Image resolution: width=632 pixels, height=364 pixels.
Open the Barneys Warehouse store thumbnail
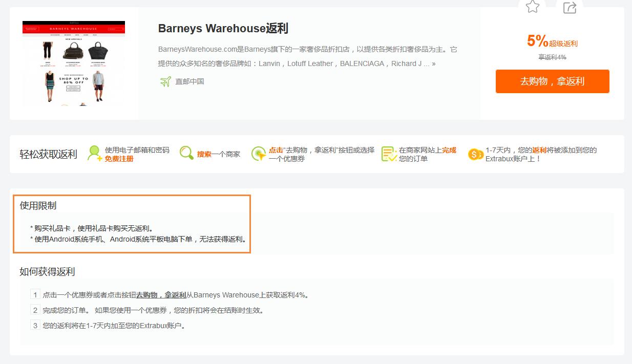74,63
